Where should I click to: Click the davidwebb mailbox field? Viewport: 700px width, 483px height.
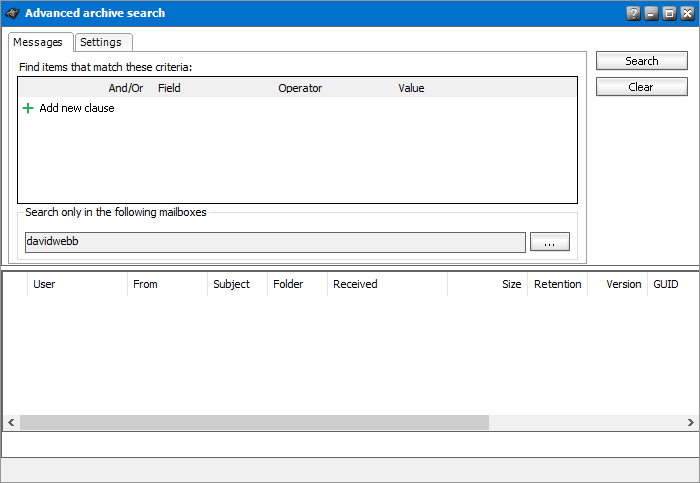pyautogui.click(x=274, y=242)
